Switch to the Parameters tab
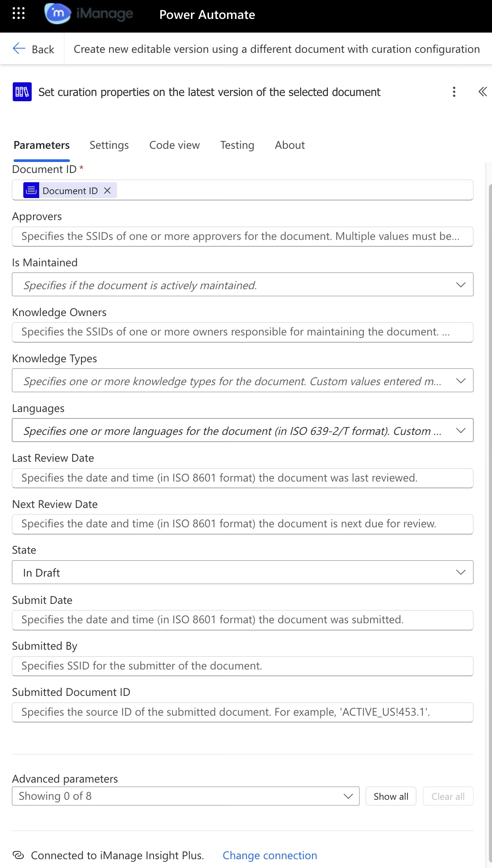Screen dimensions: 492x868 coord(42,145)
